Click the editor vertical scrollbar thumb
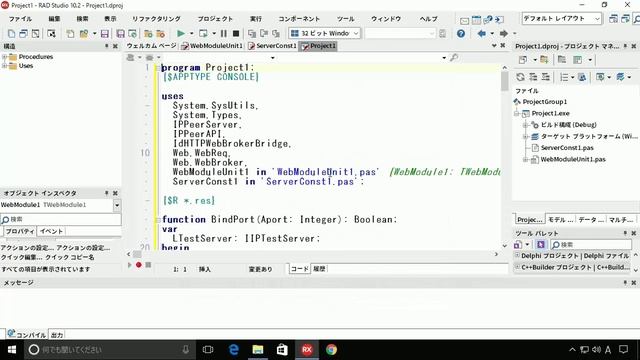 [x=505, y=81]
